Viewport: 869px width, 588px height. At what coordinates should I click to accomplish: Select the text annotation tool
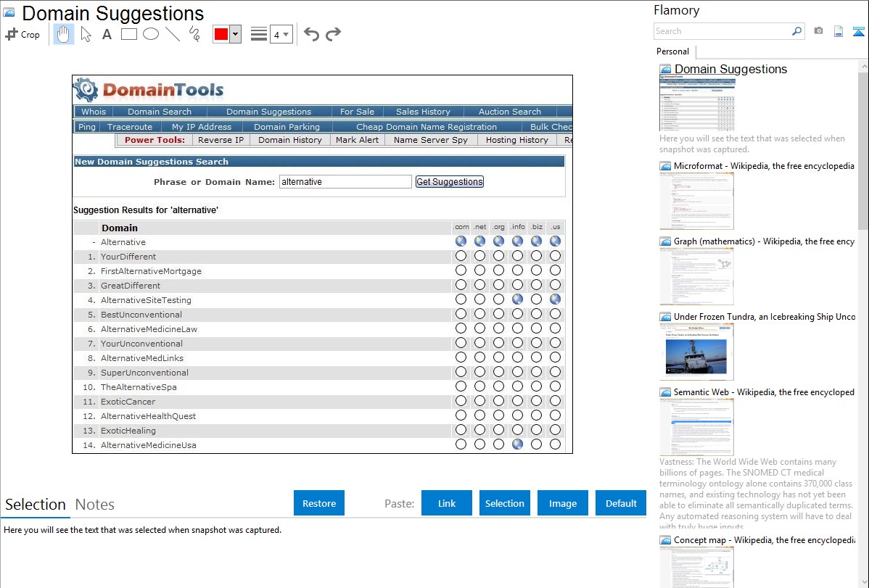[107, 34]
